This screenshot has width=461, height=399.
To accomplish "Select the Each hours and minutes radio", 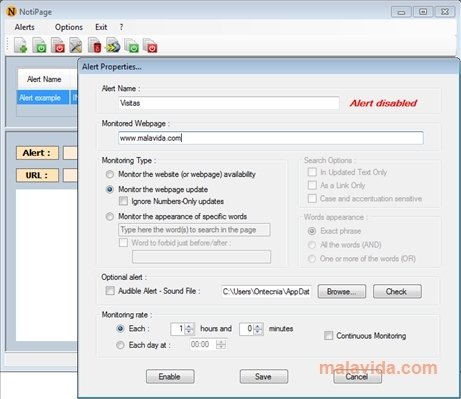I will click(x=120, y=329).
